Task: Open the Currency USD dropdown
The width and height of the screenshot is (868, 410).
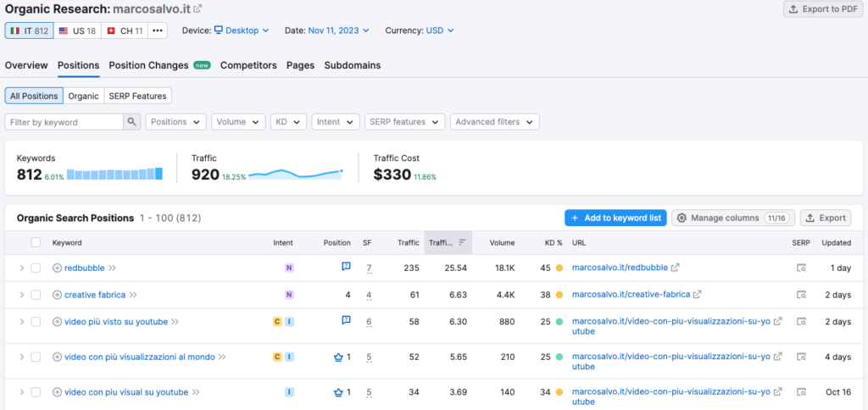Action: coord(440,30)
